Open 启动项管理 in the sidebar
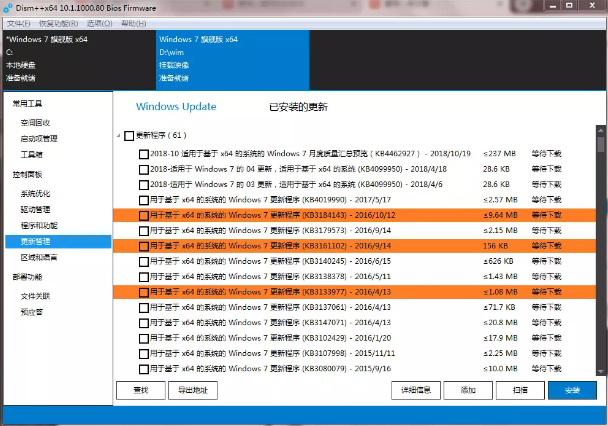 coord(39,139)
